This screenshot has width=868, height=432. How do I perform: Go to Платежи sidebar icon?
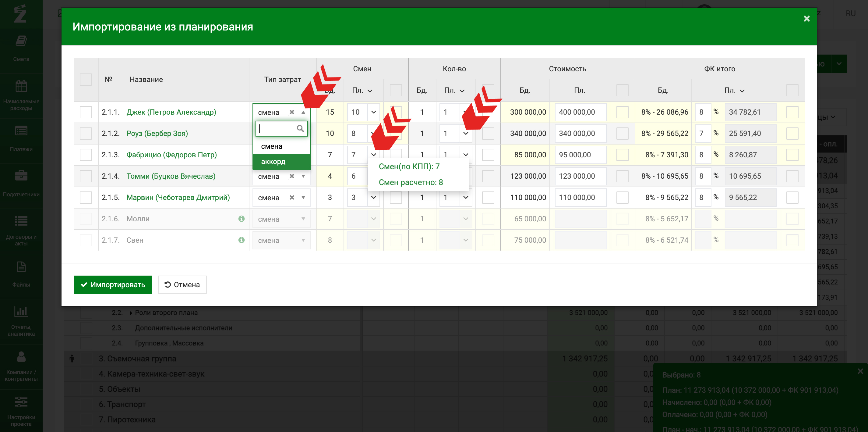click(x=21, y=131)
